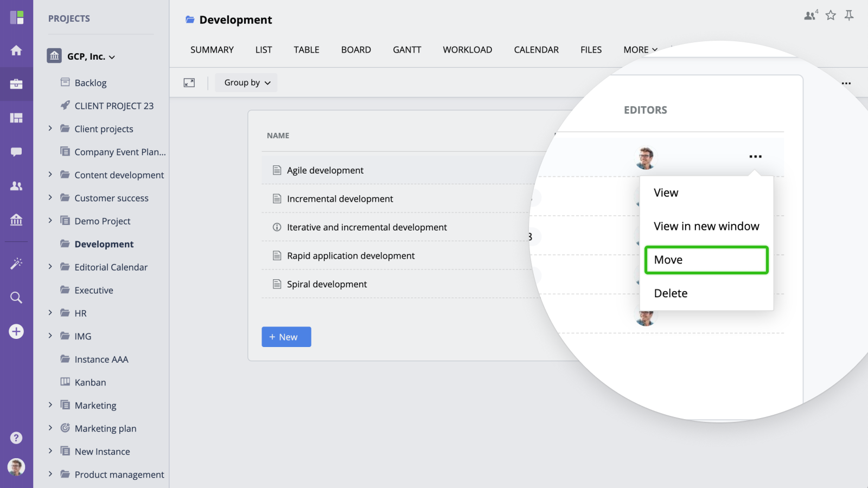The height and width of the screenshot is (488, 868).
Task: Switch to the LIST tab
Action: coord(264,50)
